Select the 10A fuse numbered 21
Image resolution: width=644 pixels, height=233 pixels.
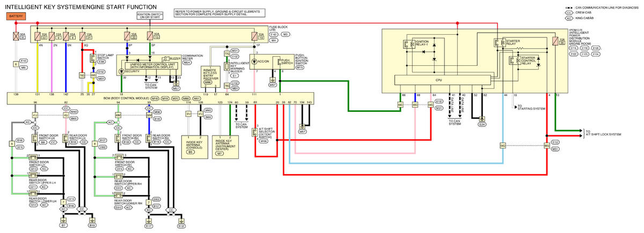pos(82,37)
